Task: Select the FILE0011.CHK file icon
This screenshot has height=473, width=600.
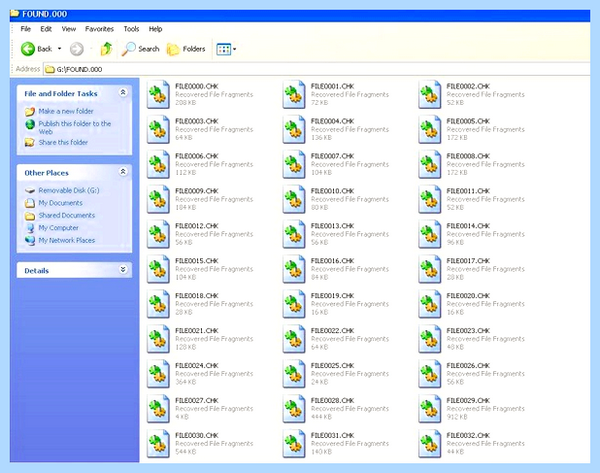Action: point(430,199)
